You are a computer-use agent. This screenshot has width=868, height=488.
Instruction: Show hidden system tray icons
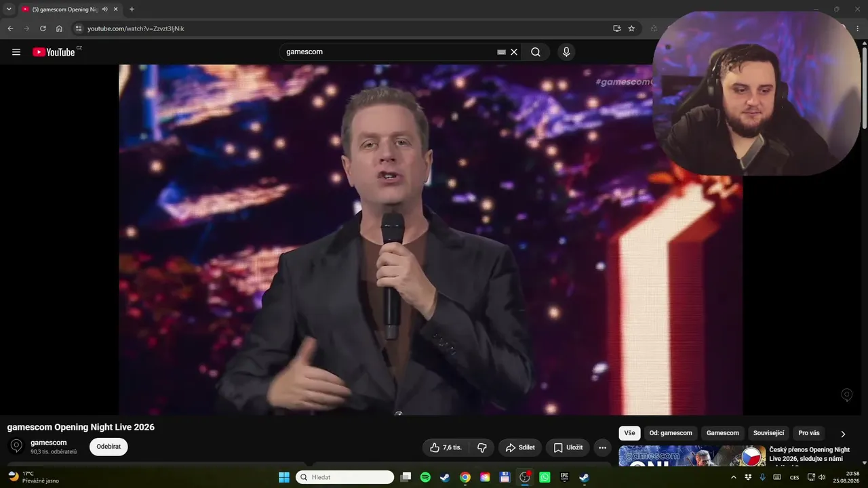coord(733,477)
